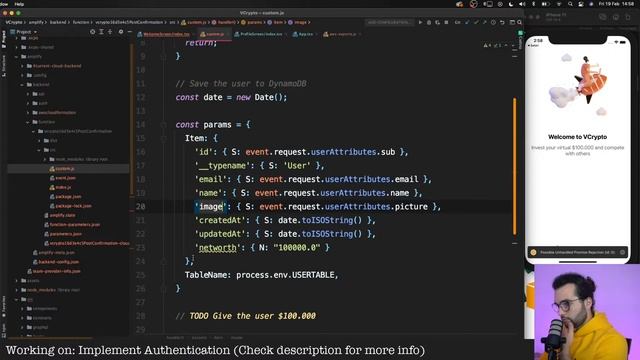Open the Favorites side tool window tab
Viewport: 640px width, 360px height.
4,306
